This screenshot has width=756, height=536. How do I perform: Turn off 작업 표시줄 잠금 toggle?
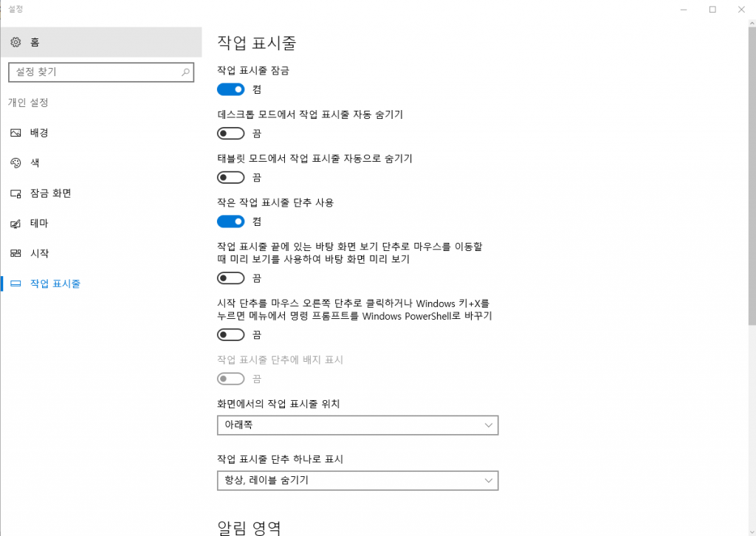(x=230, y=89)
